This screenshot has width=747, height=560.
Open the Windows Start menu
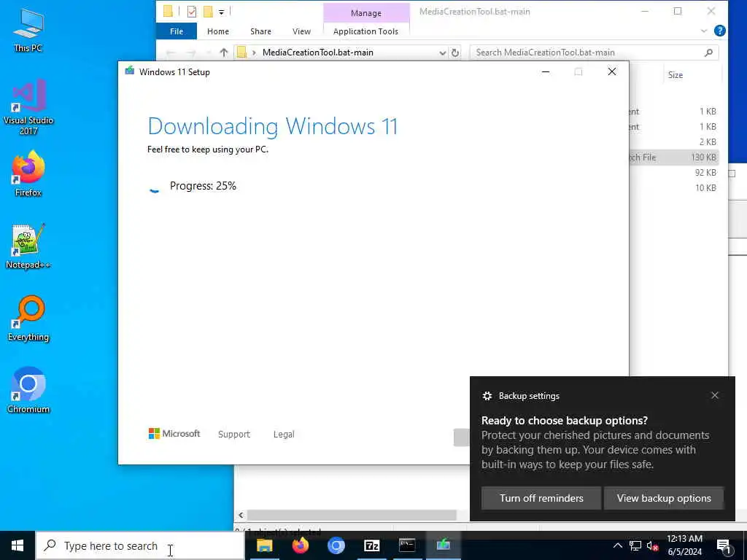[18, 545]
